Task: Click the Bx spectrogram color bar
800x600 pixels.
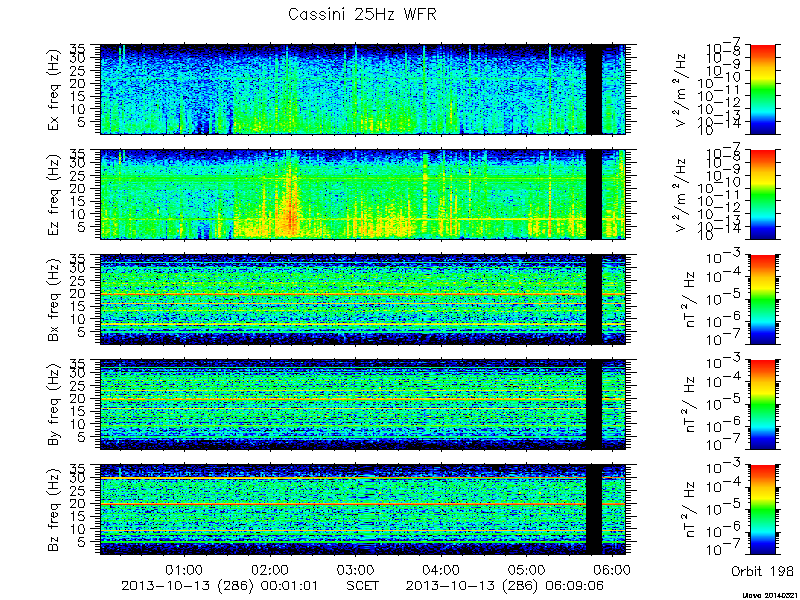Action: (x=762, y=299)
